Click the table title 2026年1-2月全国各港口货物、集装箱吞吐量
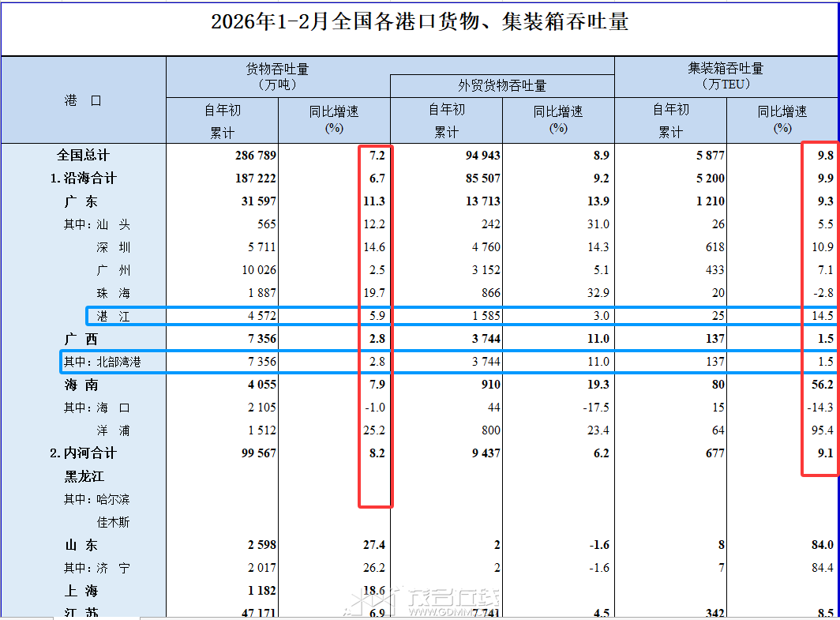This screenshot has height=620, width=840. coord(419,22)
